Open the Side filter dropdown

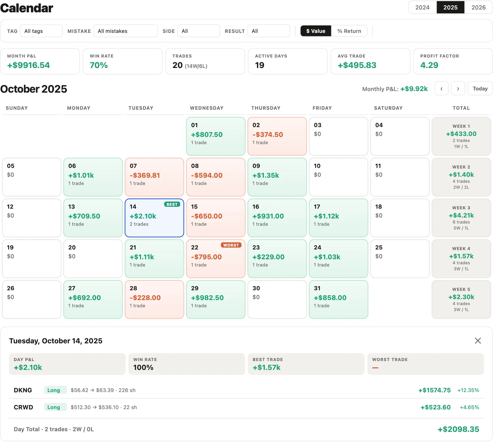pos(198,31)
